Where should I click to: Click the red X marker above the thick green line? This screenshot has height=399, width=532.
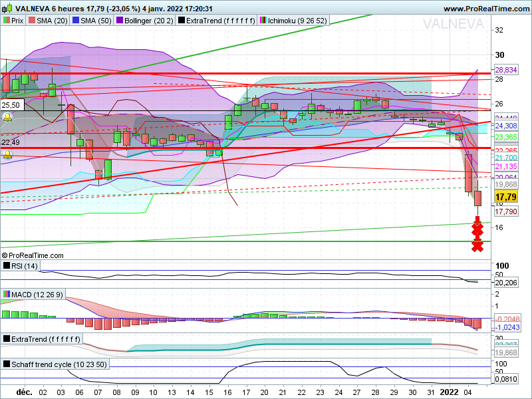coord(477,229)
